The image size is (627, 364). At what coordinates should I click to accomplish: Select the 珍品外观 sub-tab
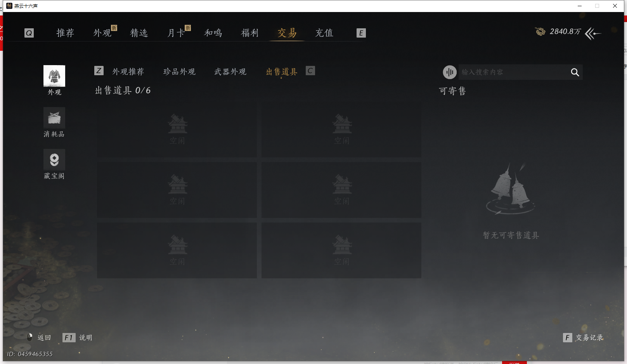tap(179, 72)
